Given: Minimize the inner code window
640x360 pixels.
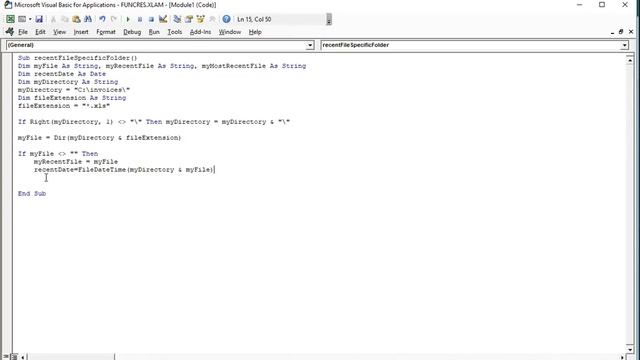Looking at the screenshot, I should pos(612,32).
